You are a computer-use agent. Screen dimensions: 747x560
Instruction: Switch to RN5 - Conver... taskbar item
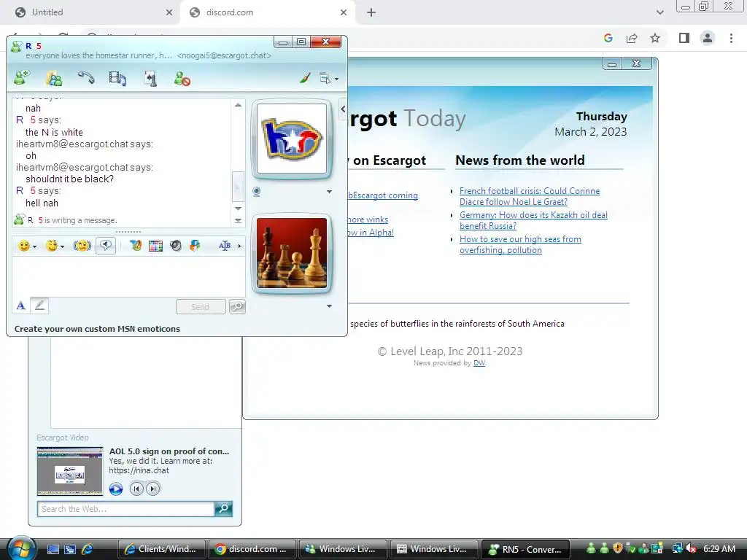525,549
